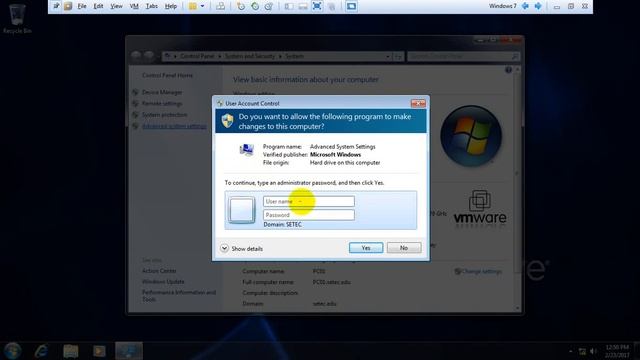Click the vertical scrollbar of the System window
The width and height of the screenshot is (640, 360).
[x=518, y=188]
